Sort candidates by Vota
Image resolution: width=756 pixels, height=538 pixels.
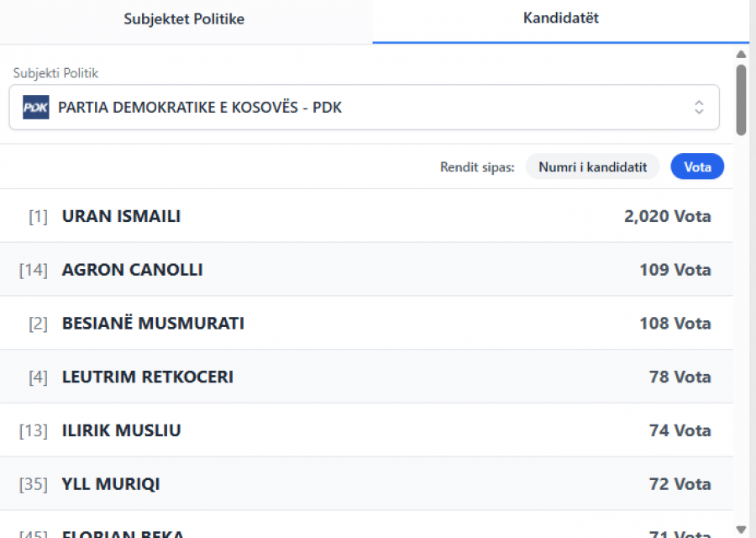697,166
